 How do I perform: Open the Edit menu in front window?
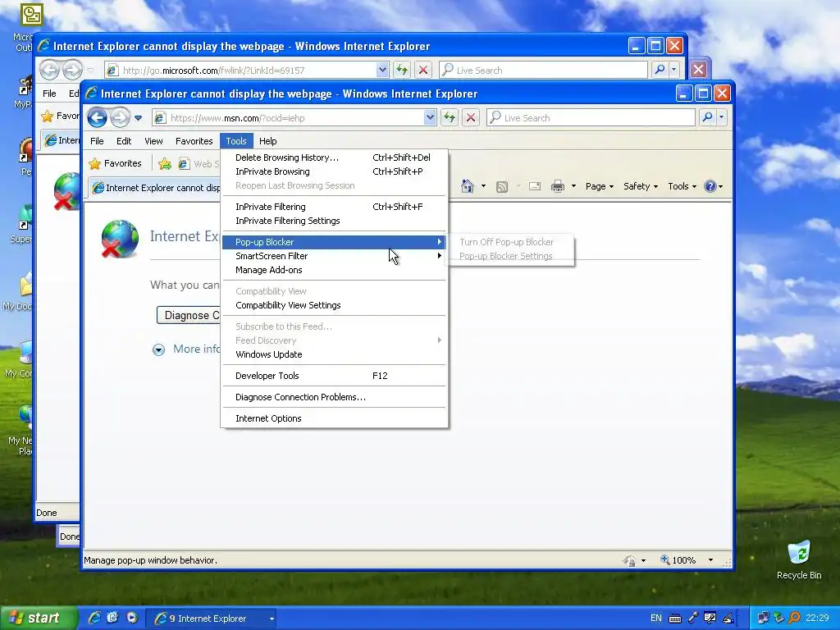coord(124,141)
